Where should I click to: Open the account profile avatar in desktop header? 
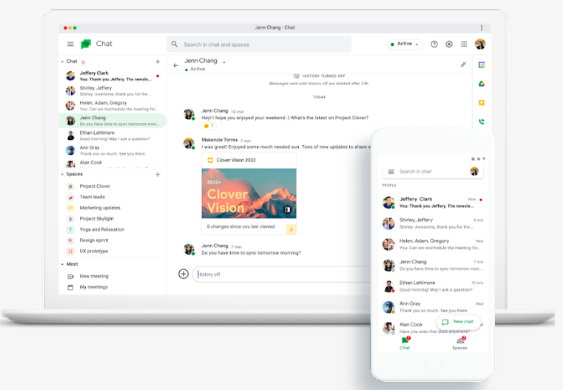(x=480, y=44)
